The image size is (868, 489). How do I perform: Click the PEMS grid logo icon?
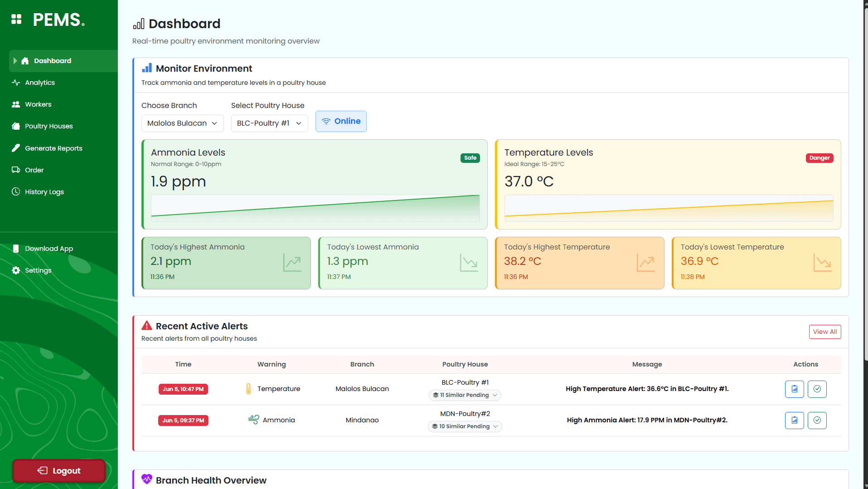tap(16, 19)
